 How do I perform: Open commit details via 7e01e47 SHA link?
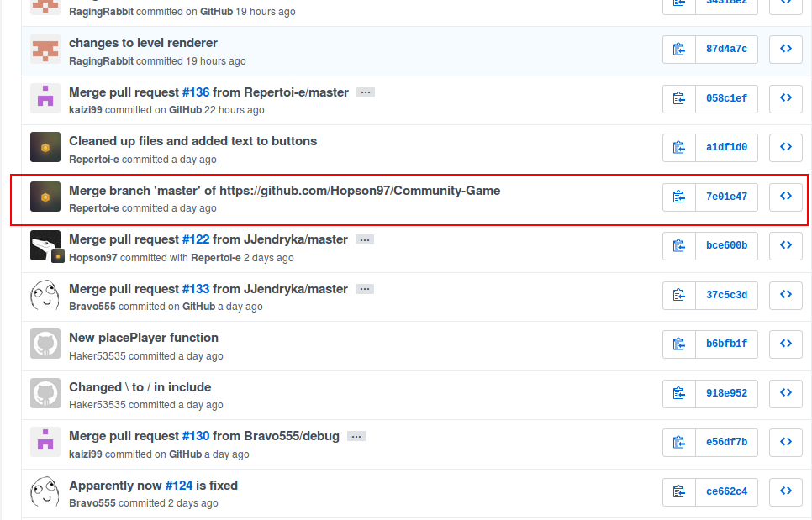pyautogui.click(x=726, y=197)
